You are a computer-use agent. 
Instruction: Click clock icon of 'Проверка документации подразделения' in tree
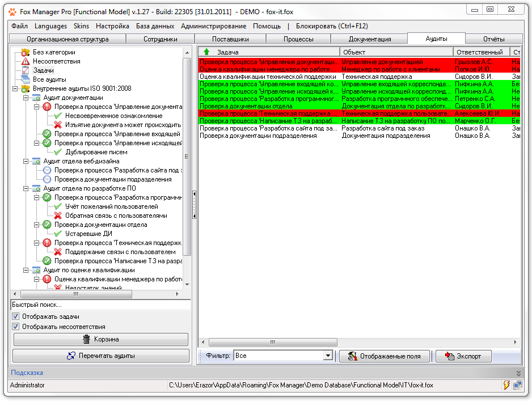point(47,179)
